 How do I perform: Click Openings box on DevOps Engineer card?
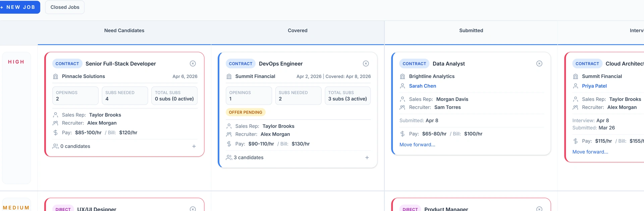coord(249,96)
